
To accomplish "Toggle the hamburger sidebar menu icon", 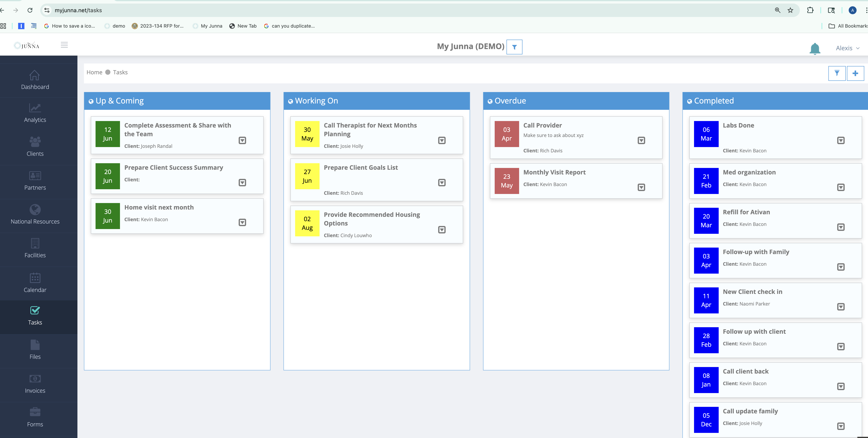I will click(64, 45).
